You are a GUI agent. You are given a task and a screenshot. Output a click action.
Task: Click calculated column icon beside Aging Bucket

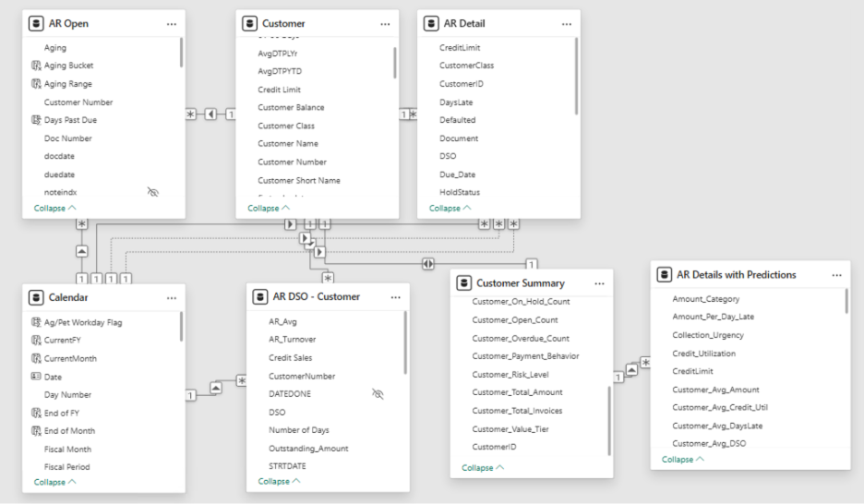(36, 66)
